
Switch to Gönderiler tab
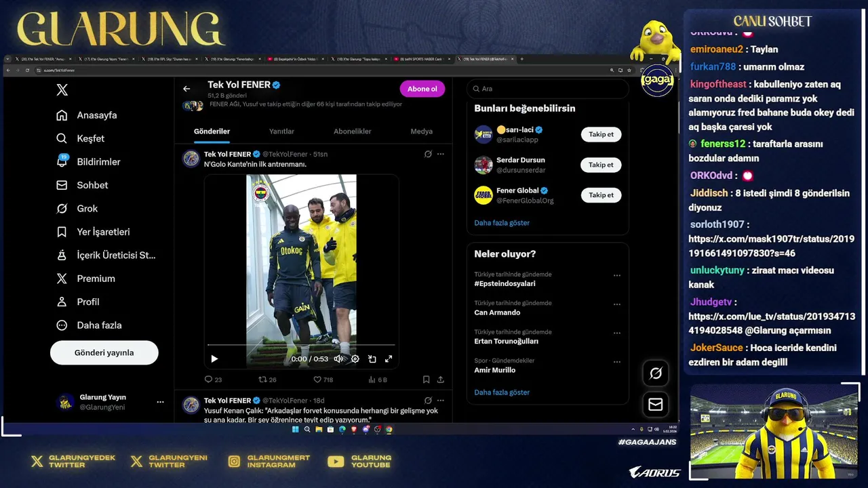[212, 131]
